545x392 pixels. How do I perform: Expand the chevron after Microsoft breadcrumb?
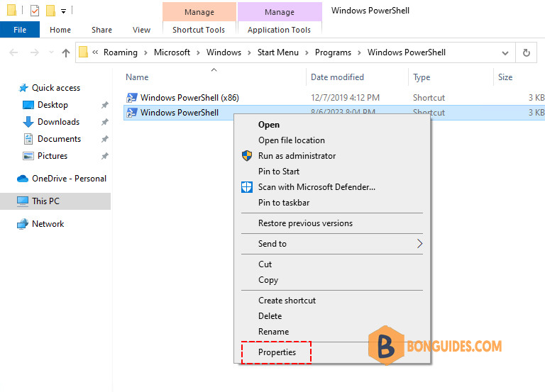click(x=198, y=52)
